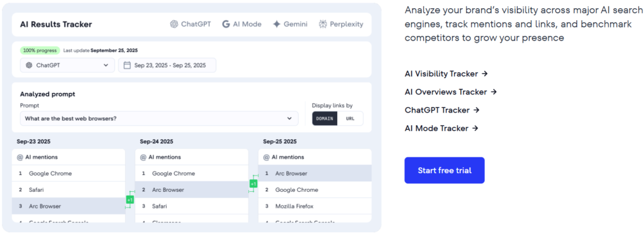
Task: Click the Start free trial button
Action: [445, 171]
